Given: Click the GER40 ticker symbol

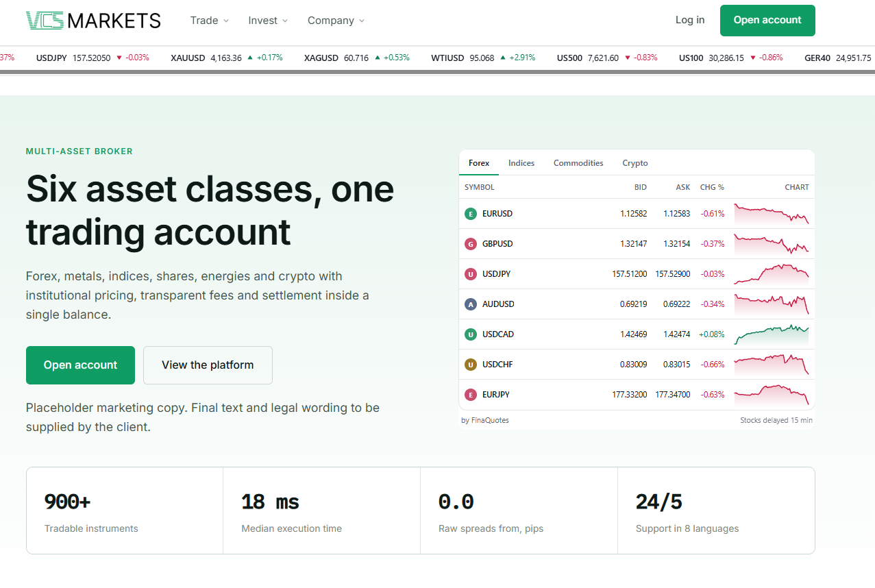Looking at the screenshot, I should coord(817,58).
